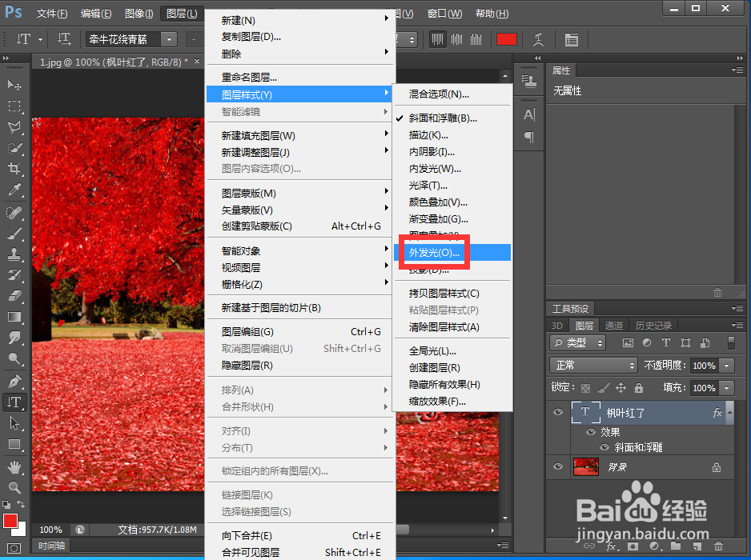Click the lock-all padlock in the Layers panel
Image resolution: width=751 pixels, height=560 pixels.
click(639, 388)
